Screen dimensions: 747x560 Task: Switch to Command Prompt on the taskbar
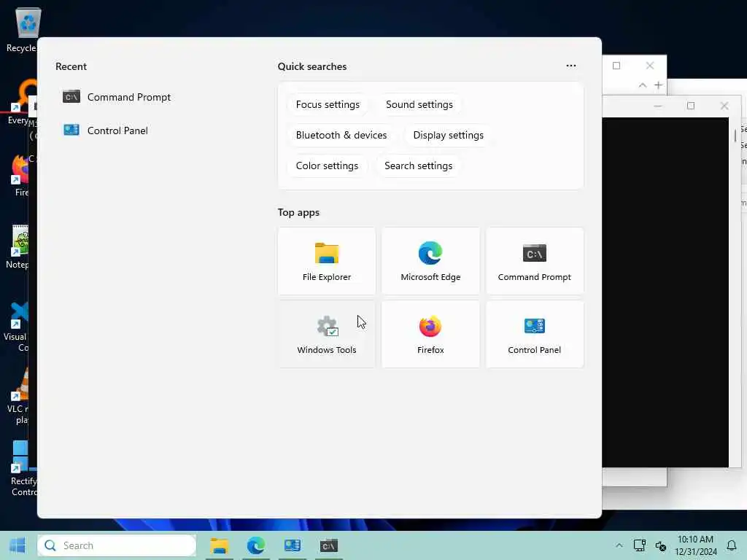(329, 545)
